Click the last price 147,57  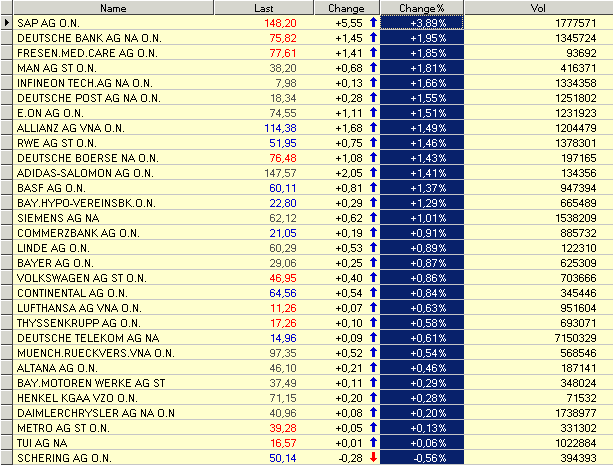(280, 173)
